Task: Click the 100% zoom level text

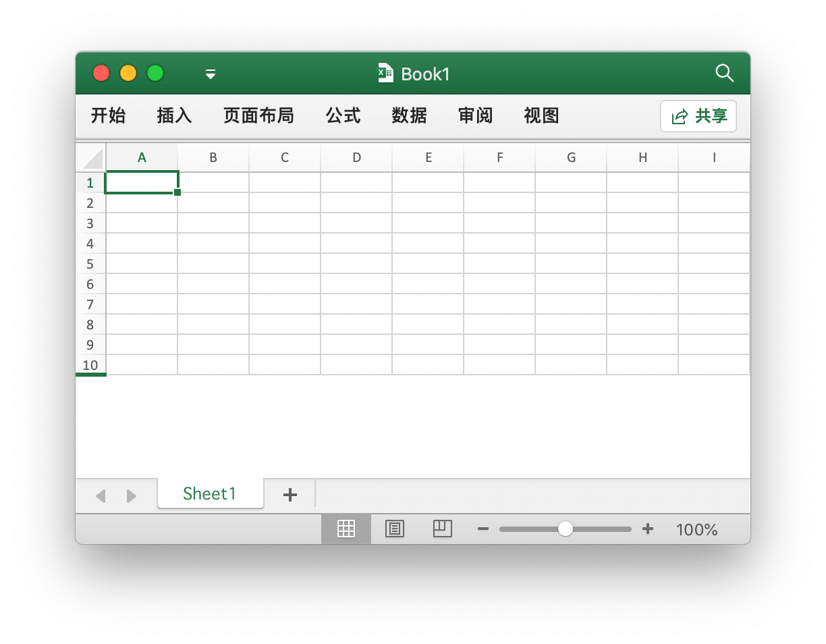Action: pos(696,530)
